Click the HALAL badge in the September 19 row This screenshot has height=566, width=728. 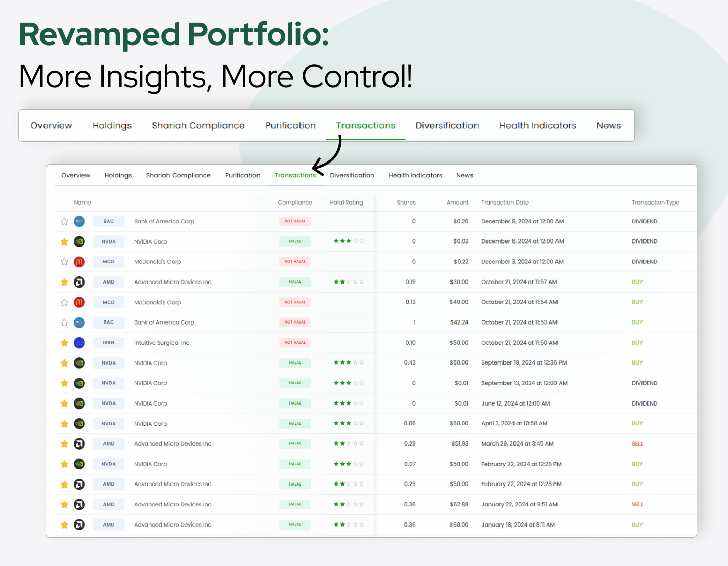[x=295, y=363]
